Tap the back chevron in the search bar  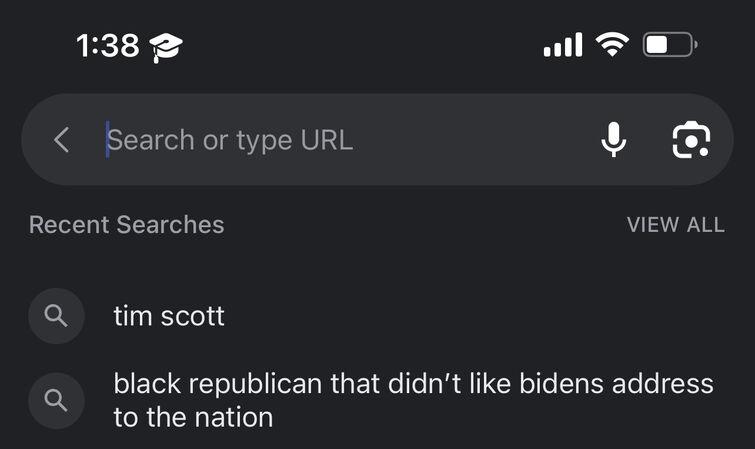[x=62, y=140]
